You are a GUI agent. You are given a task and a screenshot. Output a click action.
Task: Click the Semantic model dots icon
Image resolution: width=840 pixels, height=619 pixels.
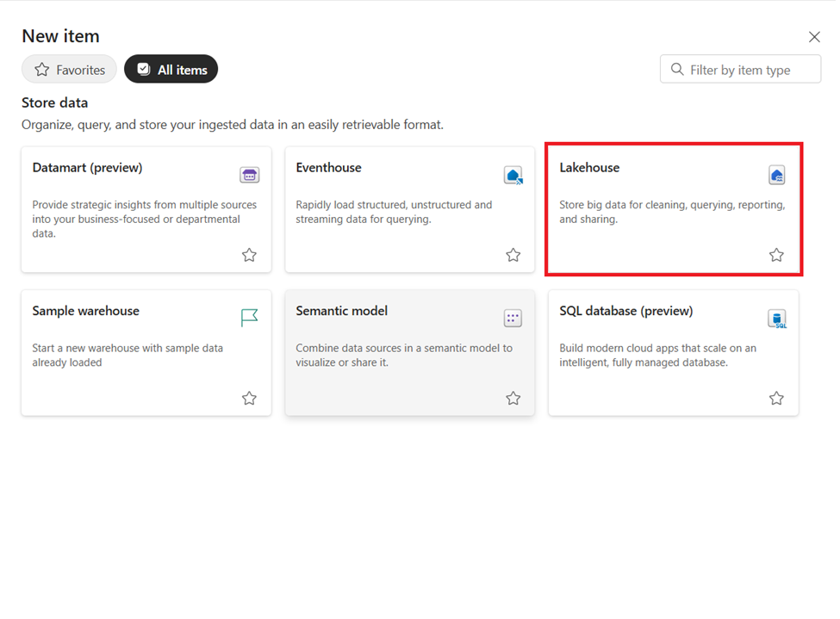[x=513, y=318]
